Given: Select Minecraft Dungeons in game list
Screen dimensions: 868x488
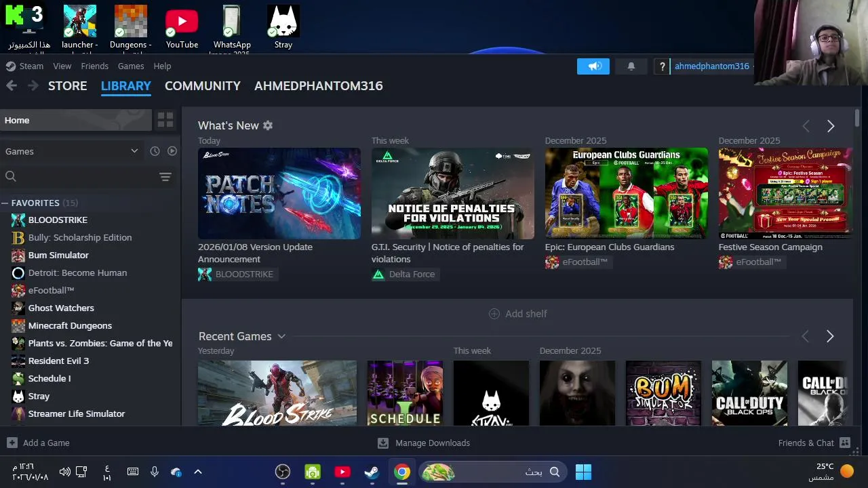Looking at the screenshot, I should (70, 325).
